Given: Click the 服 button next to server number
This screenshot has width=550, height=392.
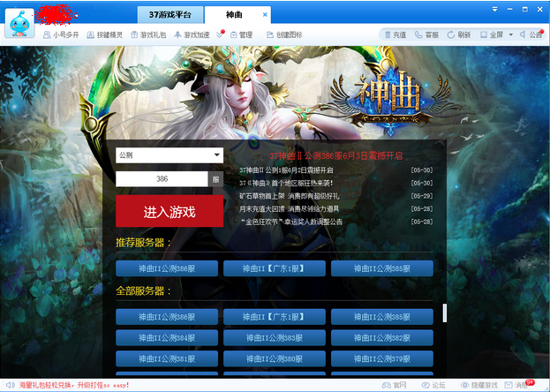Looking at the screenshot, I should point(215,179).
